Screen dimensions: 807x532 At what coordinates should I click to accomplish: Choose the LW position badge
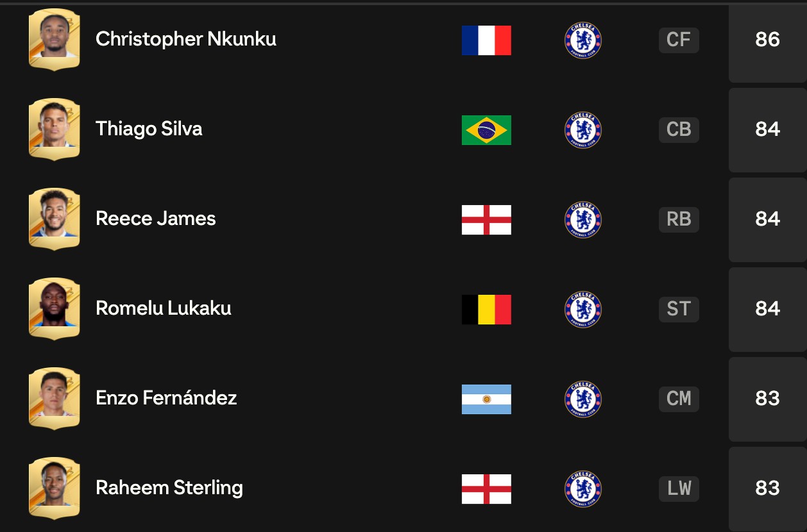point(679,488)
